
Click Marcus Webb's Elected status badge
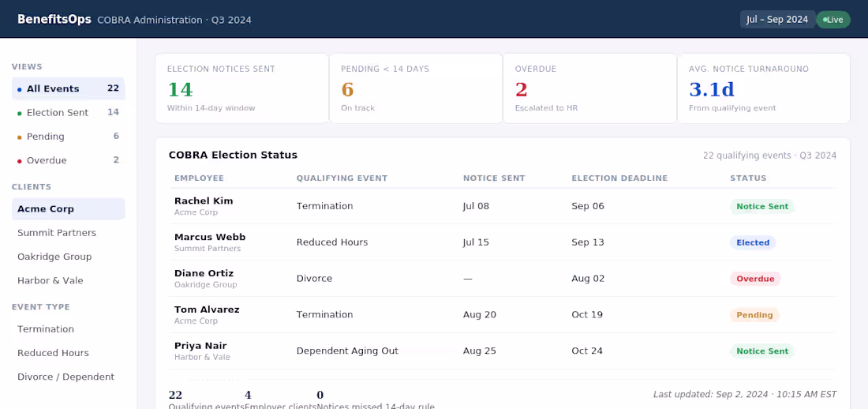(x=753, y=242)
